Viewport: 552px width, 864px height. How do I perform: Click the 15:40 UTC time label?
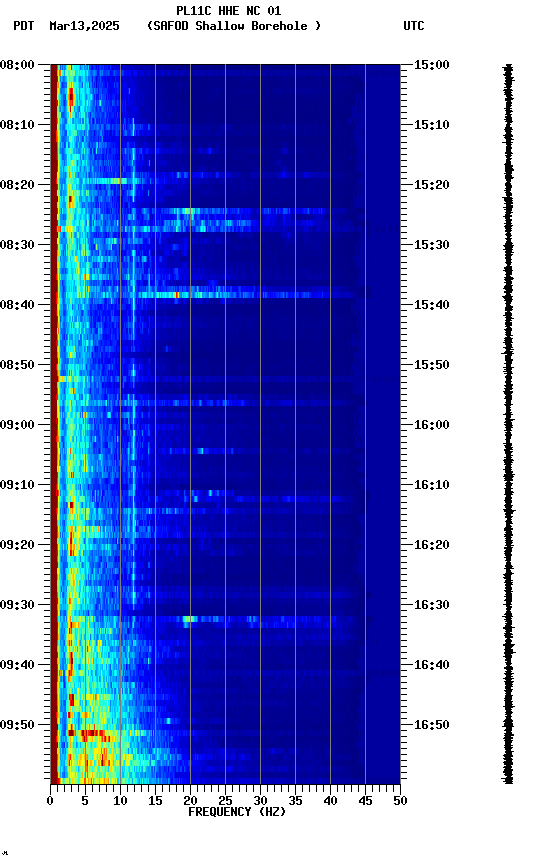431,305
